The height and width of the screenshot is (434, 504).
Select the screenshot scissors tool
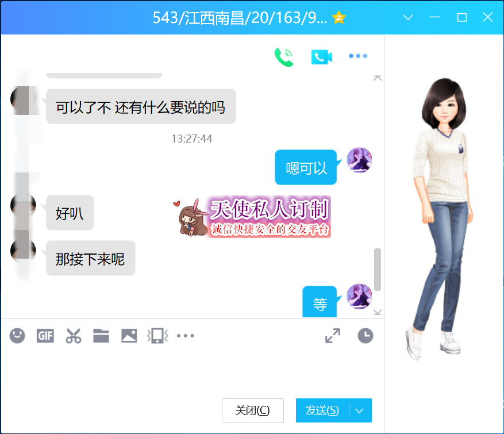point(73,336)
